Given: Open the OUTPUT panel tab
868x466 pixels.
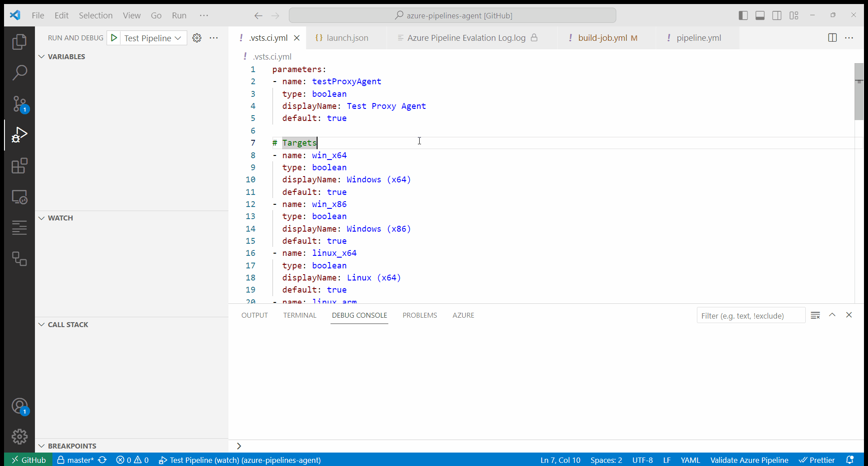Looking at the screenshot, I should coord(254,315).
